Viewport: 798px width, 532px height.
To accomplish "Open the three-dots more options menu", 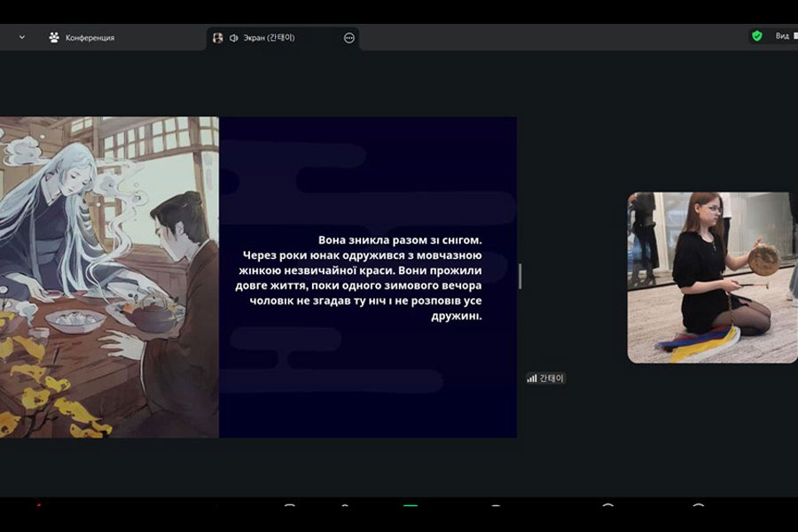I will click(x=349, y=38).
